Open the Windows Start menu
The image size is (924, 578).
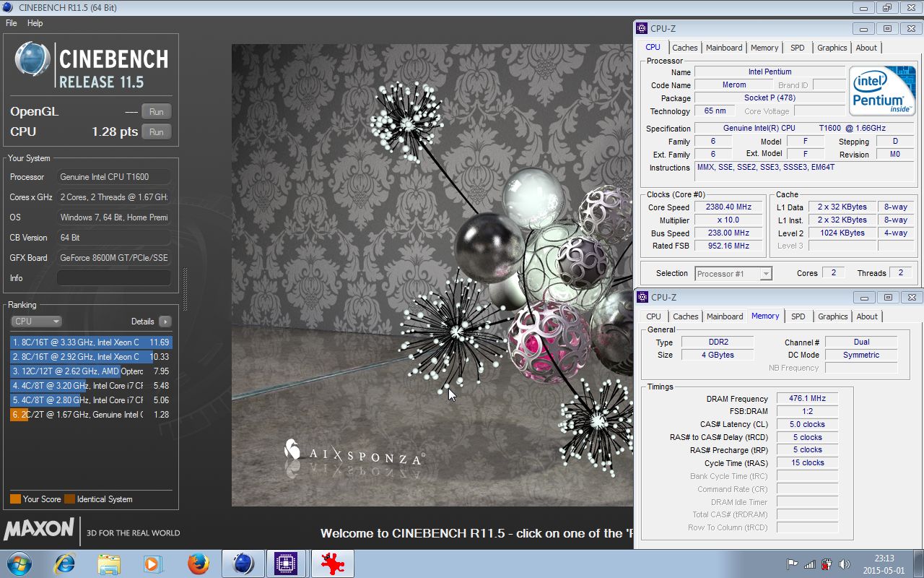click(19, 564)
